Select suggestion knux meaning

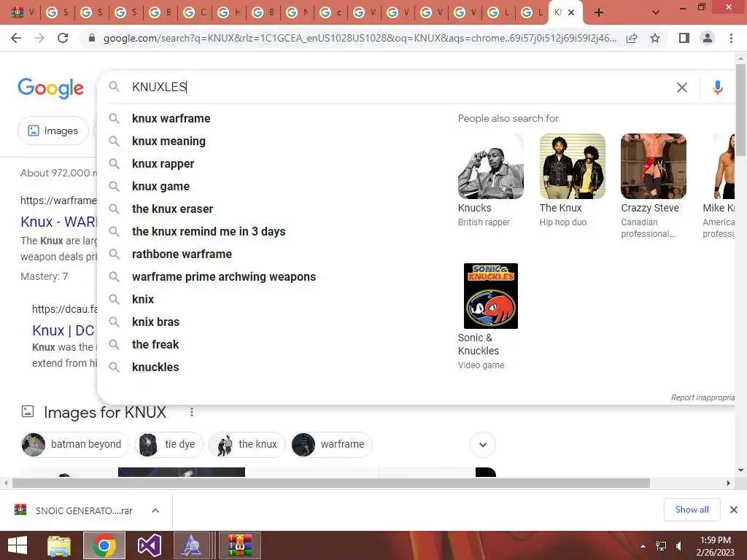169,141
